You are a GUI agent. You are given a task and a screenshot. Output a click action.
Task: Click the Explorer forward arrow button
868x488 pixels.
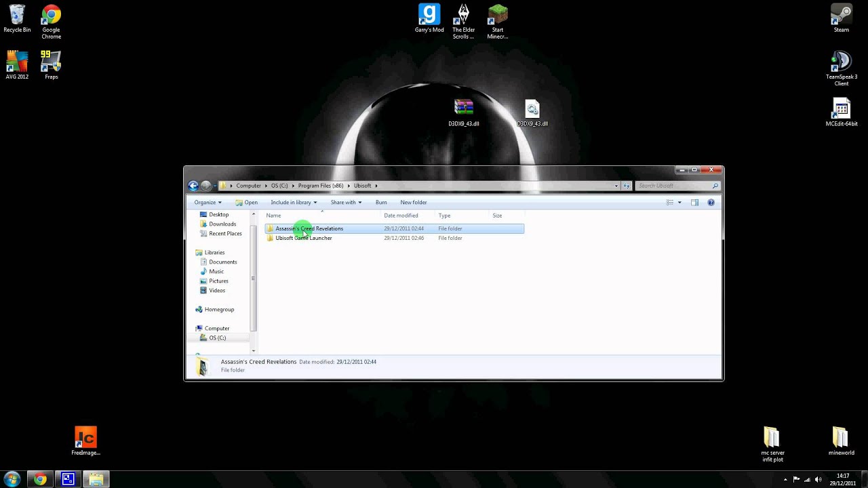205,186
